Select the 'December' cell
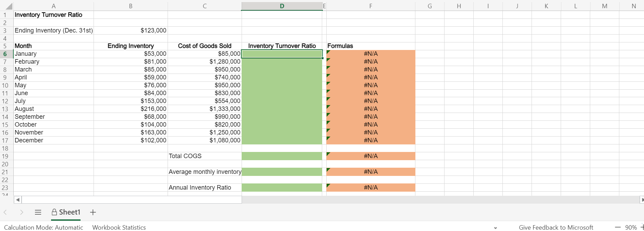The width and height of the screenshot is (644, 231). [53, 140]
